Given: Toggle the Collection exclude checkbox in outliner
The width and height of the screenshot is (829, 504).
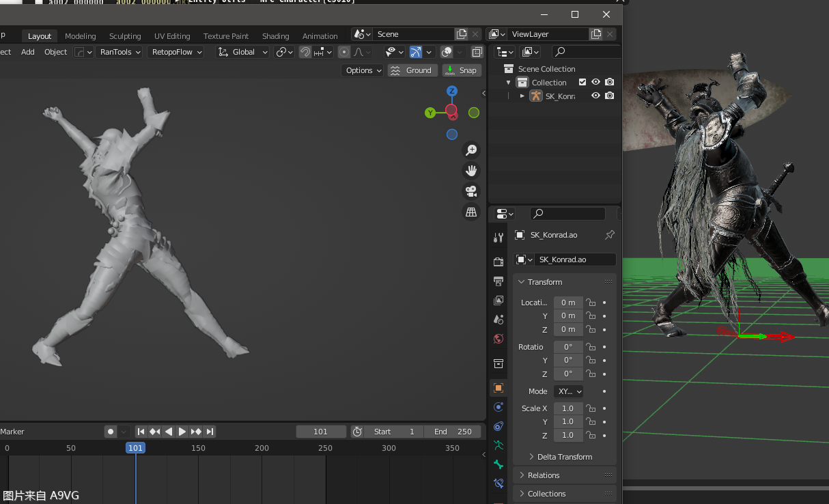Looking at the screenshot, I should [x=582, y=83].
